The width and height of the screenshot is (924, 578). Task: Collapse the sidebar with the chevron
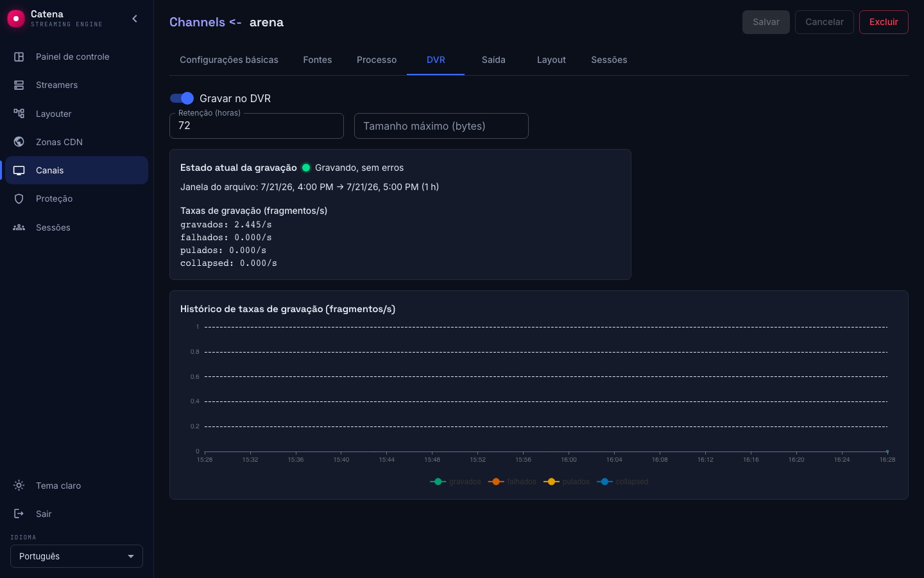(135, 19)
